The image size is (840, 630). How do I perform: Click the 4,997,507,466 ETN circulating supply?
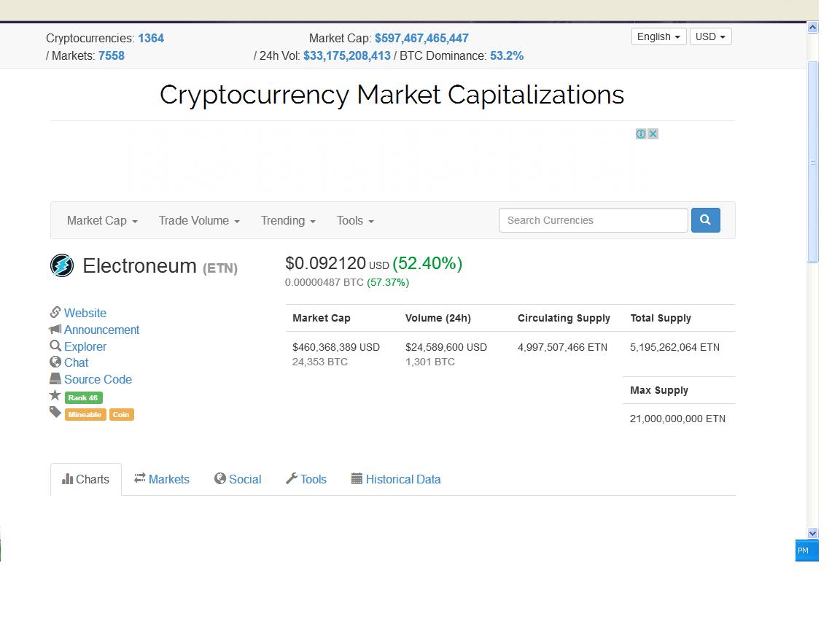click(562, 347)
